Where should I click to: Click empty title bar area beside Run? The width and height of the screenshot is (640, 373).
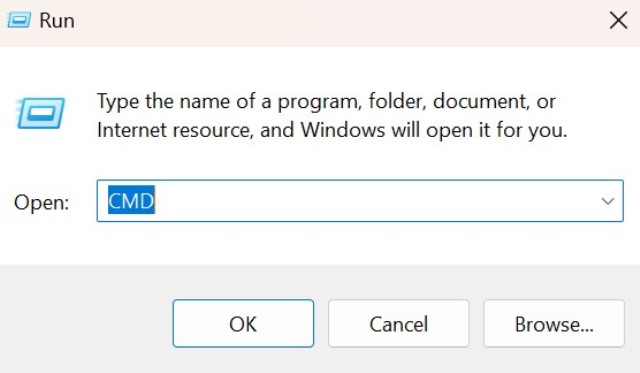327,20
